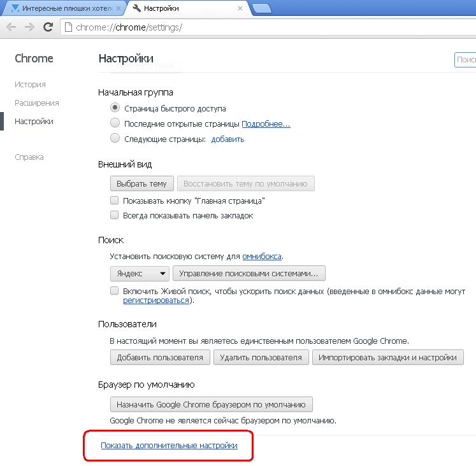Close the Интересные плюшки tab

click(119, 8)
